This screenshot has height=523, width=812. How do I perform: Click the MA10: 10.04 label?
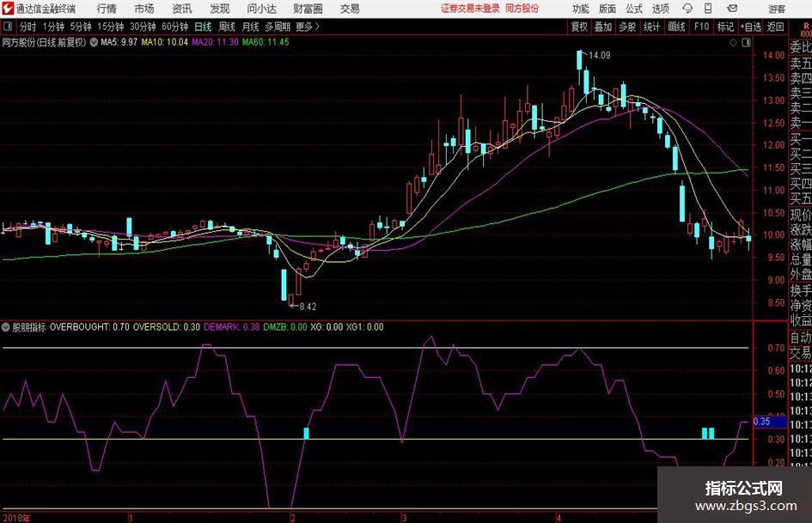pyautogui.click(x=165, y=42)
